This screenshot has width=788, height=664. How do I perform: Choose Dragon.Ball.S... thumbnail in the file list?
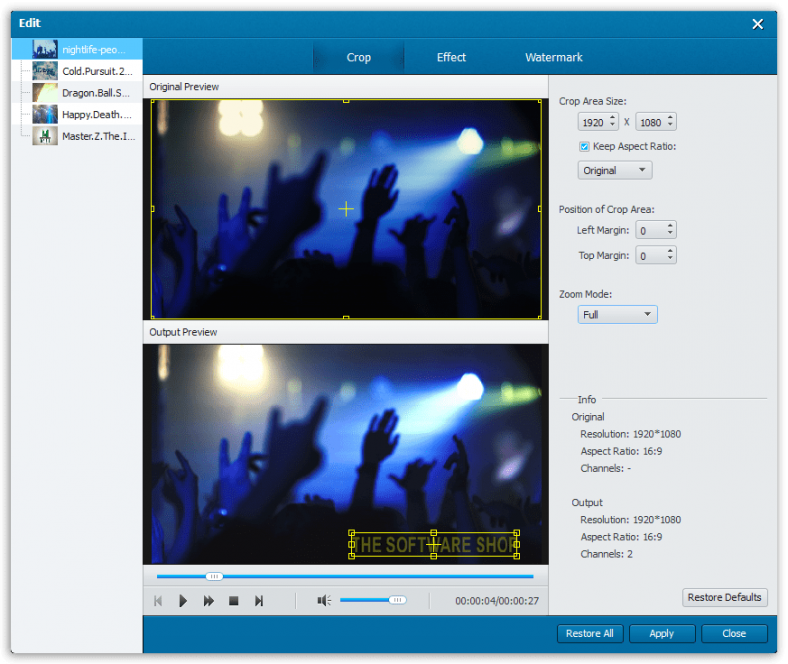pyautogui.click(x=45, y=92)
